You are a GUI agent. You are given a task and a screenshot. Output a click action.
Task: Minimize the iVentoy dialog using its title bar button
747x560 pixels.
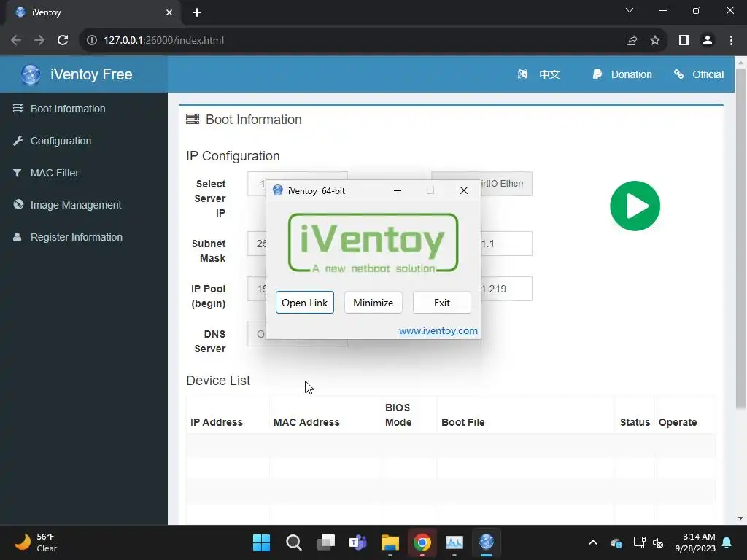(398, 190)
